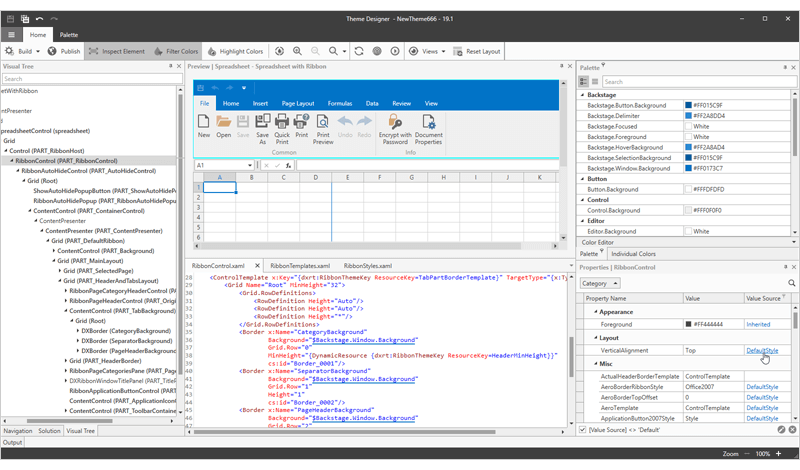Click the search icon in Properties panel
This screenshot has height=470, width=800.
point(793,283)
